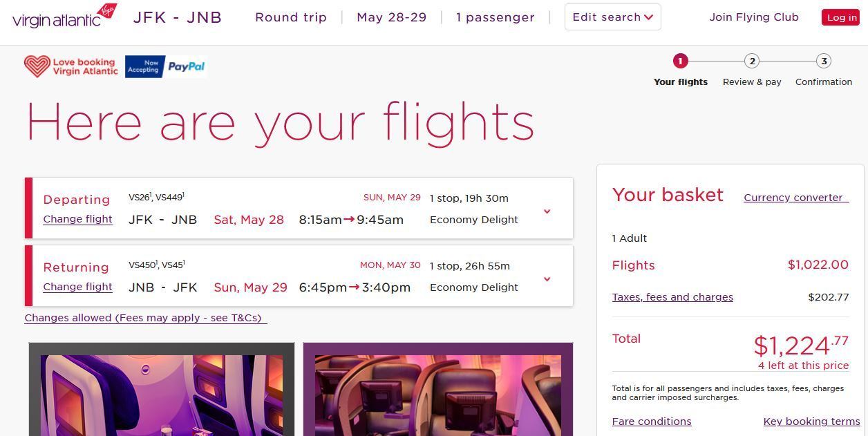Open the Join Flying Club link
The width and height of the screenshot is (868, 436).
[754, 17]
